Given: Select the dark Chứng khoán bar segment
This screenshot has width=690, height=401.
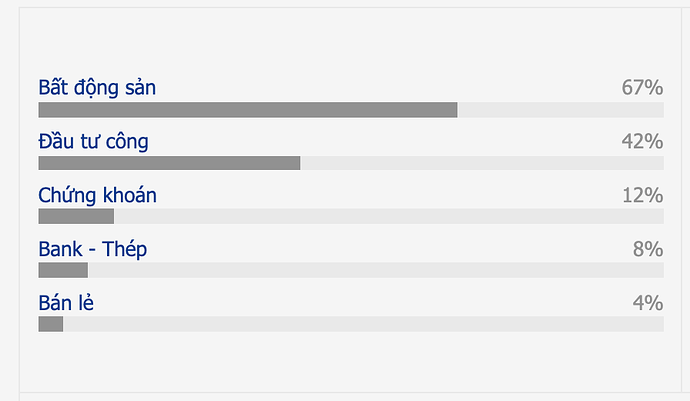Looking at the screenshot, I should pos(76,216).
